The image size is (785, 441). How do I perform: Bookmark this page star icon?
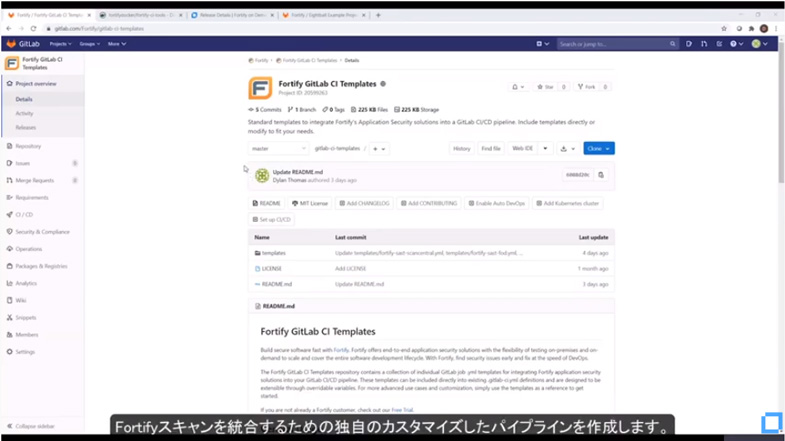(x=724, y=29)
